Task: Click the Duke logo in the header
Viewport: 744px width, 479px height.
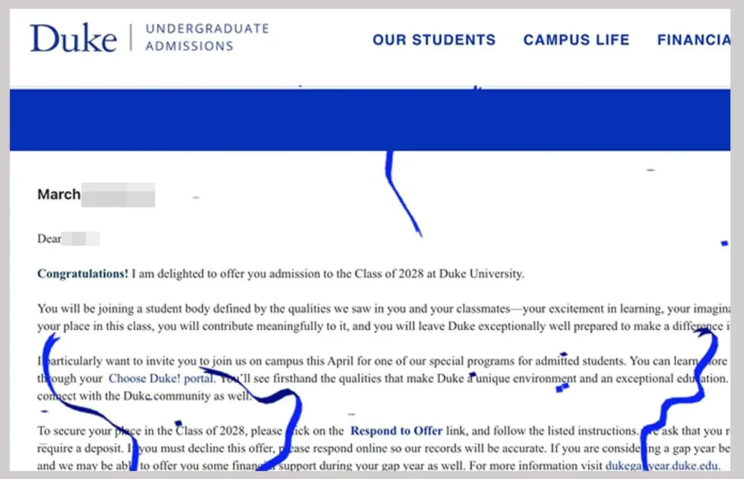Action: click(x=73, y=38)
